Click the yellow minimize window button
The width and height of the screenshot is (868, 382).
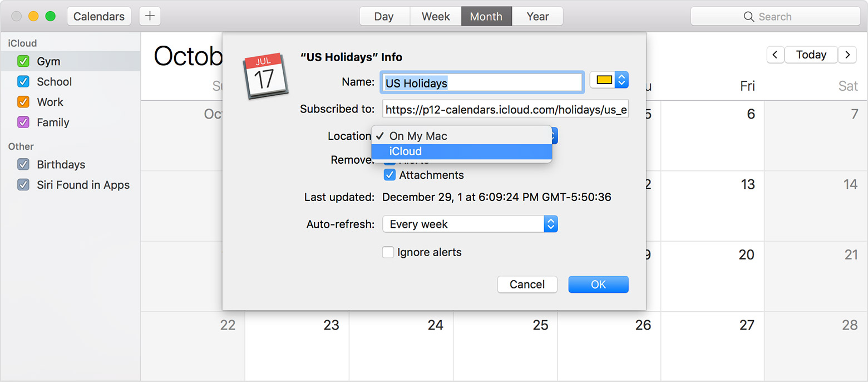(x=33, y=16)
